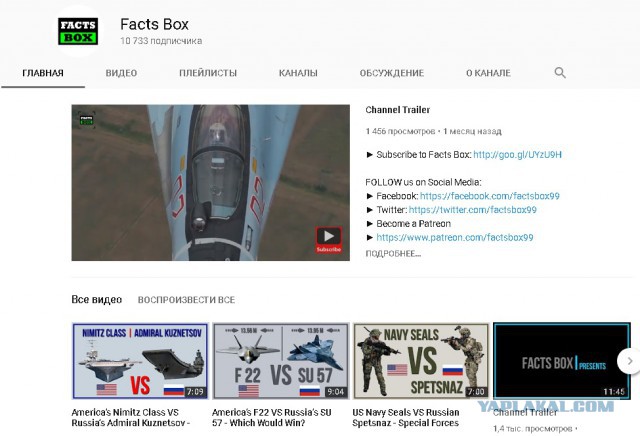The image size is (640, 436).
Task: Open the twitter.com/factsbox99 link
Action: coord(472,210)
